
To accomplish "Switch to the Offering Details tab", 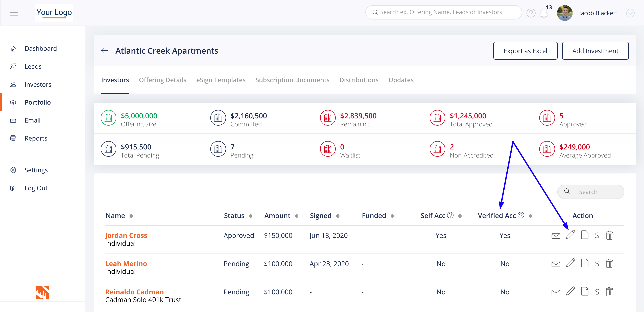I will tap(162, 80).
